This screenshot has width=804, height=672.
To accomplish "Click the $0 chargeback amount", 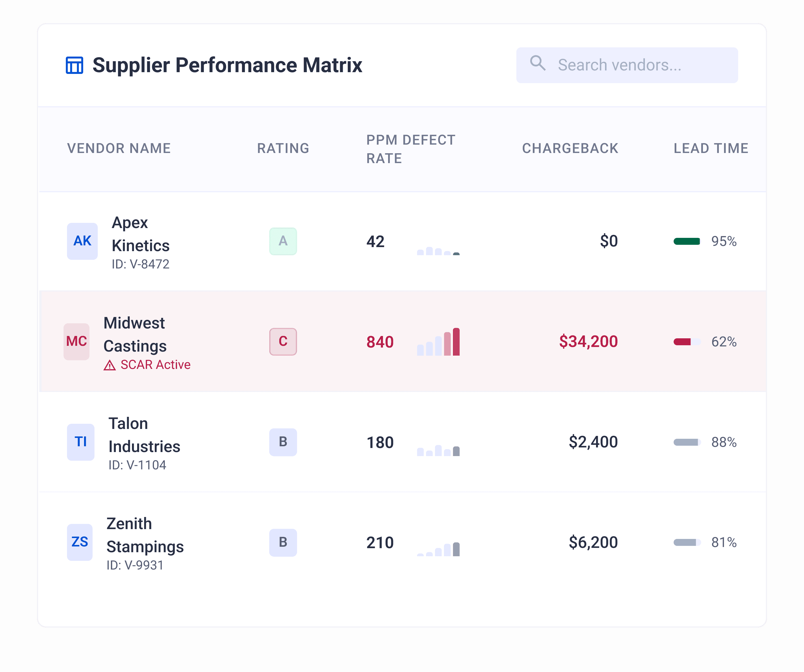I will click(x=609, y=241).
